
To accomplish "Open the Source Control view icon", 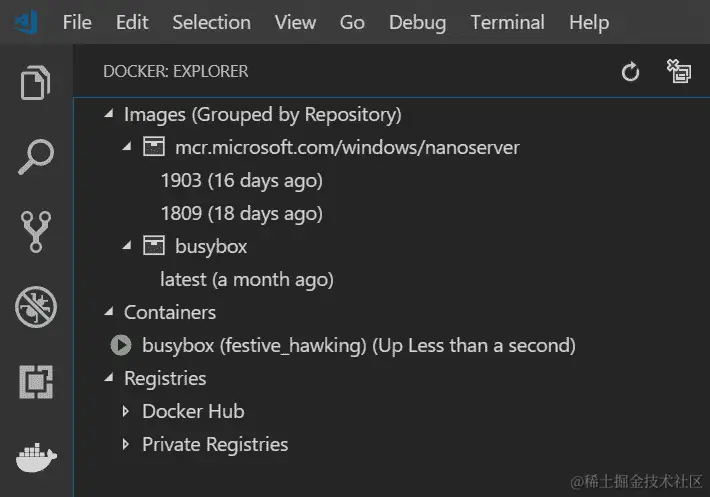I will click(36, 231).
